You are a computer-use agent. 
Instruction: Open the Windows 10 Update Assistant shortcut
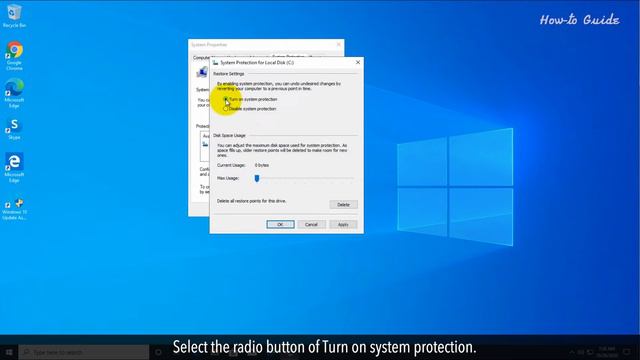[x=14, y=209]
